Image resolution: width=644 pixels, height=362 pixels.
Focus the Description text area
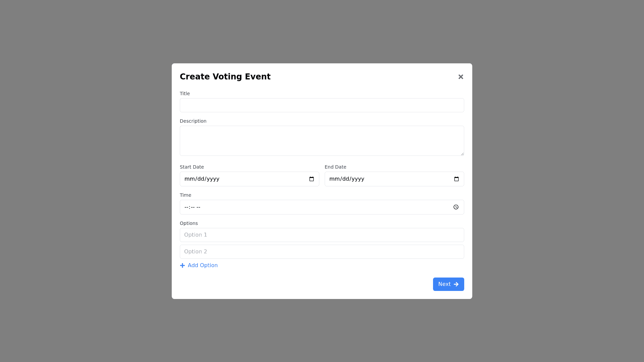pyautogui.click(x=322, y=140)
